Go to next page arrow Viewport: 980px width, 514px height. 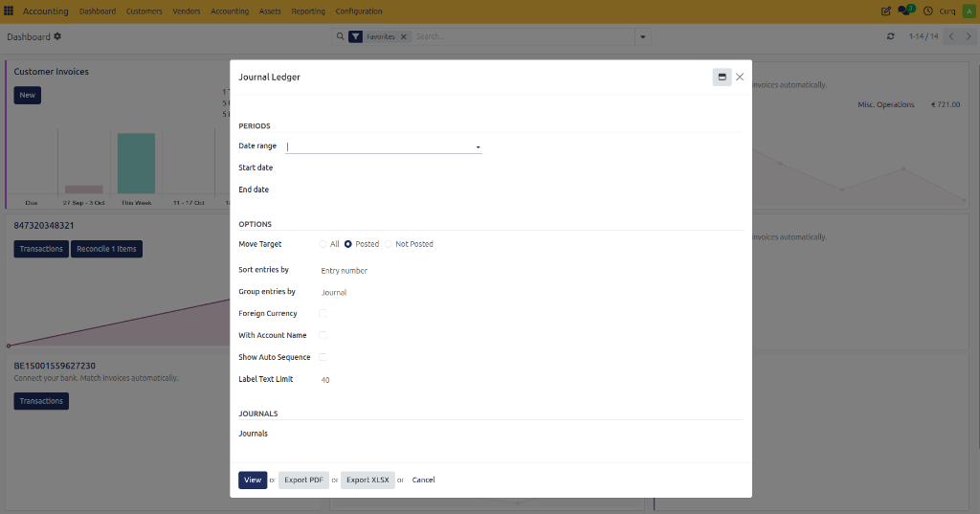969,36
